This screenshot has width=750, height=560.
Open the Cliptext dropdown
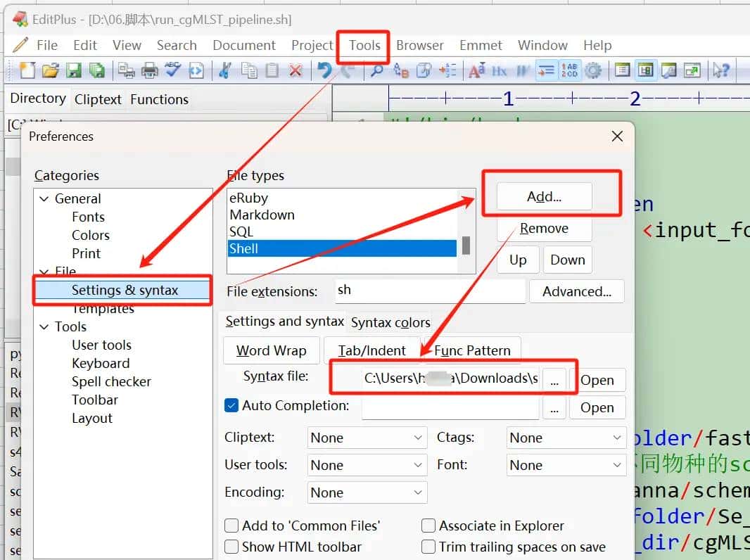[x=367, y=438]
